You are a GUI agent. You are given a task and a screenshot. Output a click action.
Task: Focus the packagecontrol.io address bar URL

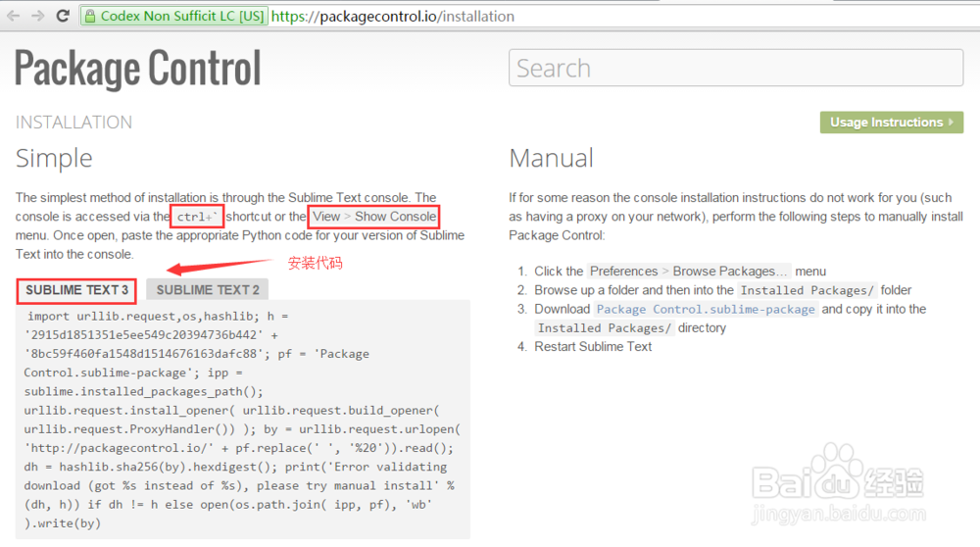393,17
